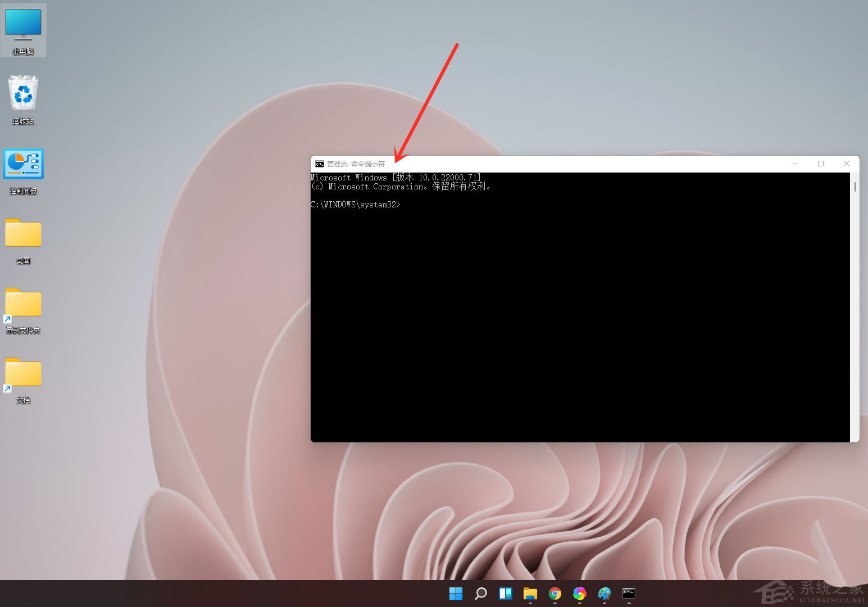Open the 桌面 folder shortcut
This screenshot has width=868, height=607.
point(23,234)
